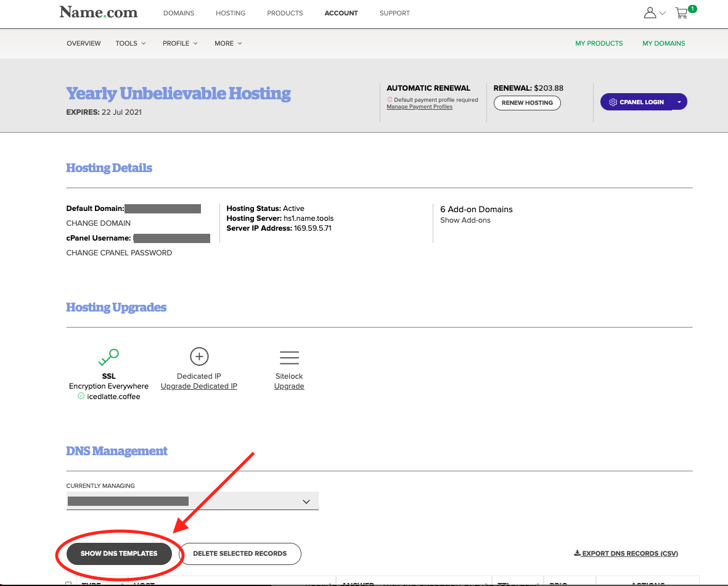
Task: Click the cPanel Login button
Action: [x=636, y=102]
